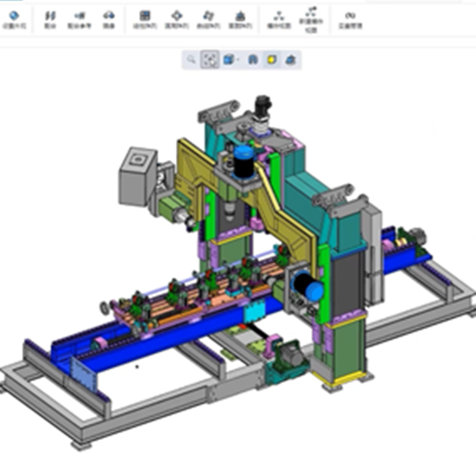476x476 pixels.
Task: Toggle the yellow sphere display button
Action: pyautogui.click(x=271, y=59)
